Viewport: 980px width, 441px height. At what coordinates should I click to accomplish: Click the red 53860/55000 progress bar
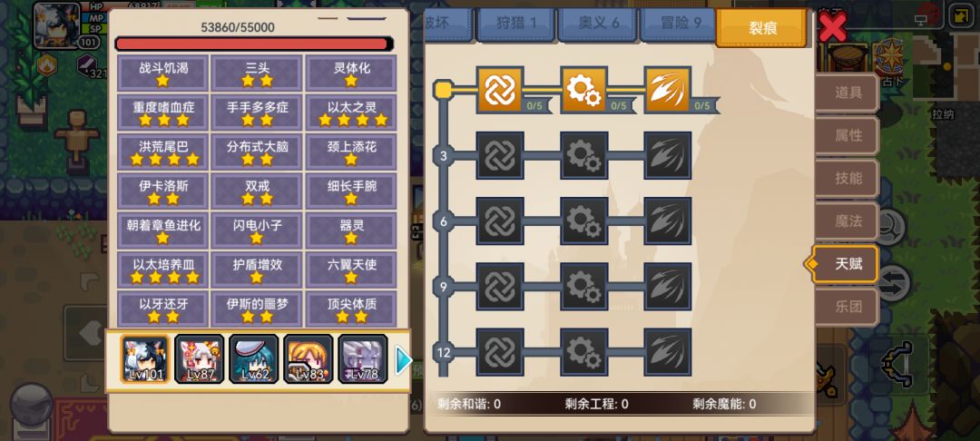pos(254,44)
